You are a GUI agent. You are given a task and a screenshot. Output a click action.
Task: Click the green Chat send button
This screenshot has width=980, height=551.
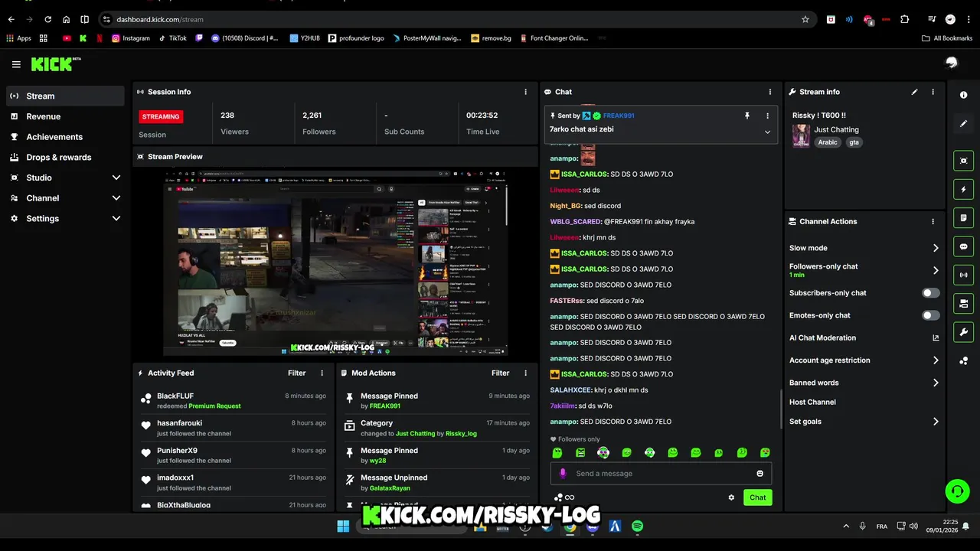coord(757,497)
